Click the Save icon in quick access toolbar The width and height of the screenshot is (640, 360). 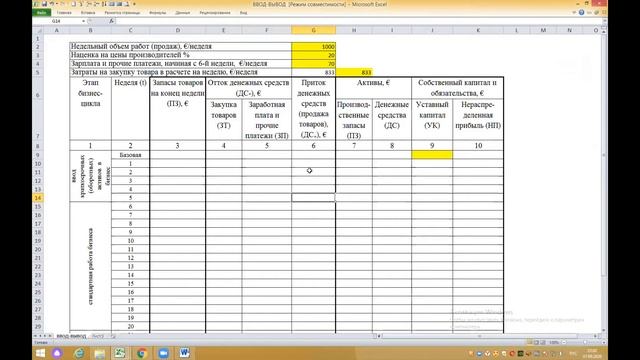point(44,4)
